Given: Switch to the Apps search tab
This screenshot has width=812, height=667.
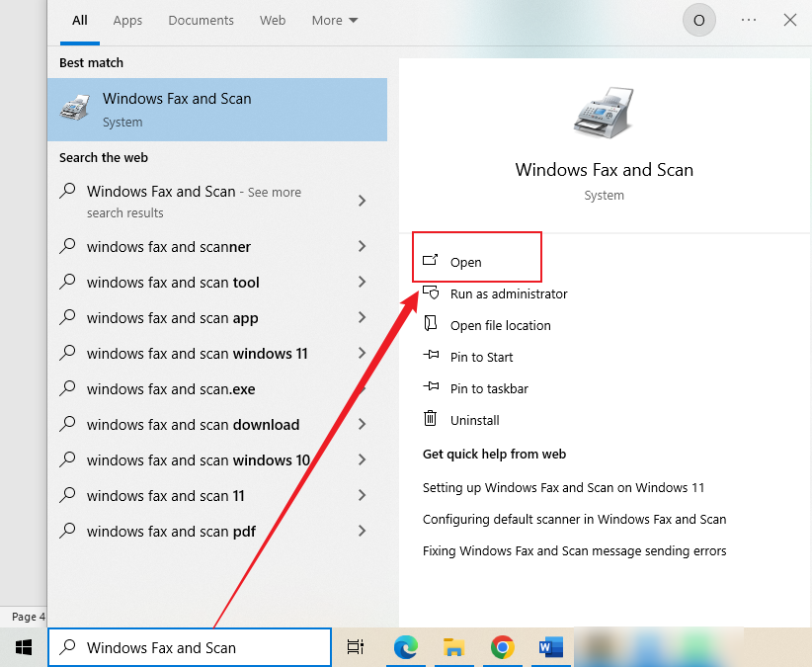Looking at the screenshot, I should (x=127, y=20).
